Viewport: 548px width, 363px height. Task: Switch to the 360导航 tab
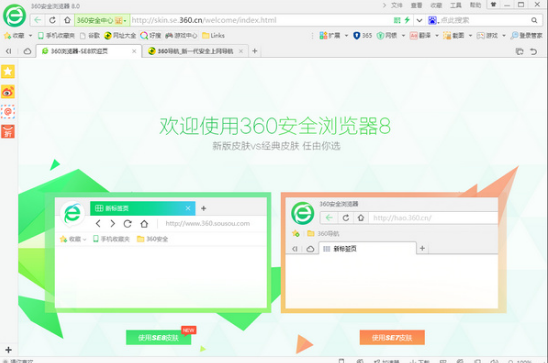195,51
